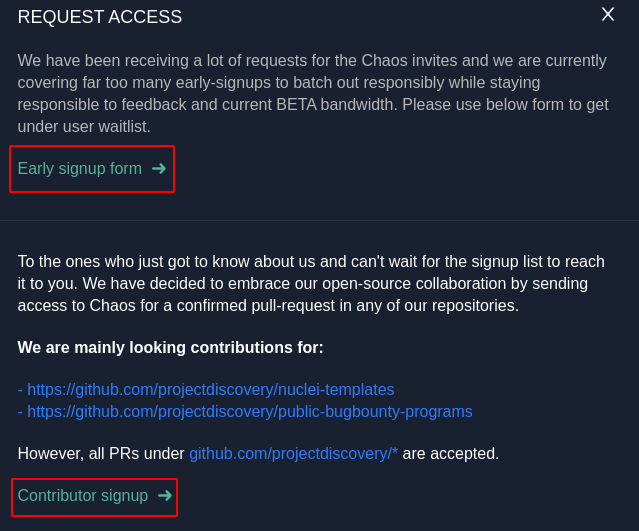Click the REQUEST ACCESS heading
Image resolution: width=639 pixels, height=531 pixels.
[100, 17]
